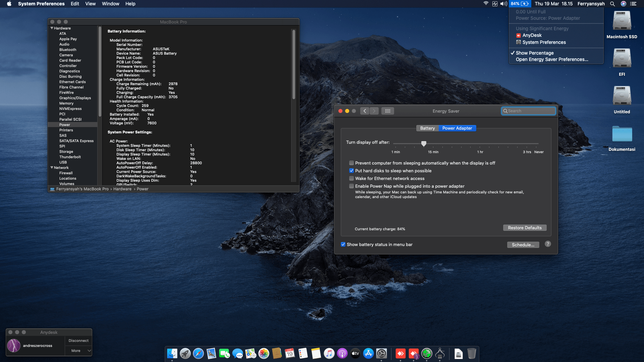Switch to the Power Adapter tab
The image size is (644, 362).
click(457, 128)
